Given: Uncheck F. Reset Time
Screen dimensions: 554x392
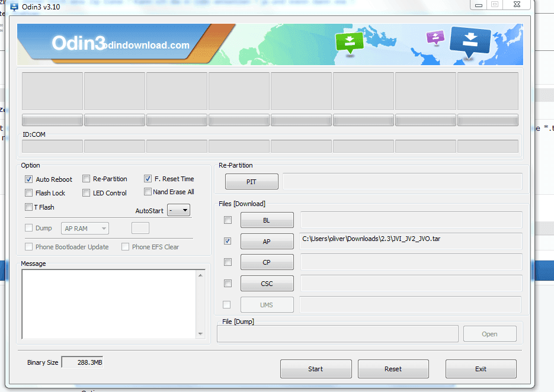Looking at the screenshot, I should pyautogui.click(x=148, y=179).
